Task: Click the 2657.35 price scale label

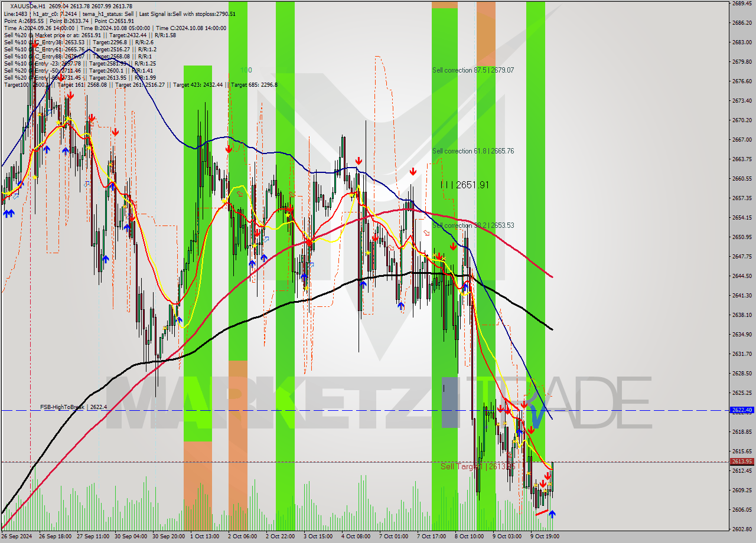Action: (742, 198)
